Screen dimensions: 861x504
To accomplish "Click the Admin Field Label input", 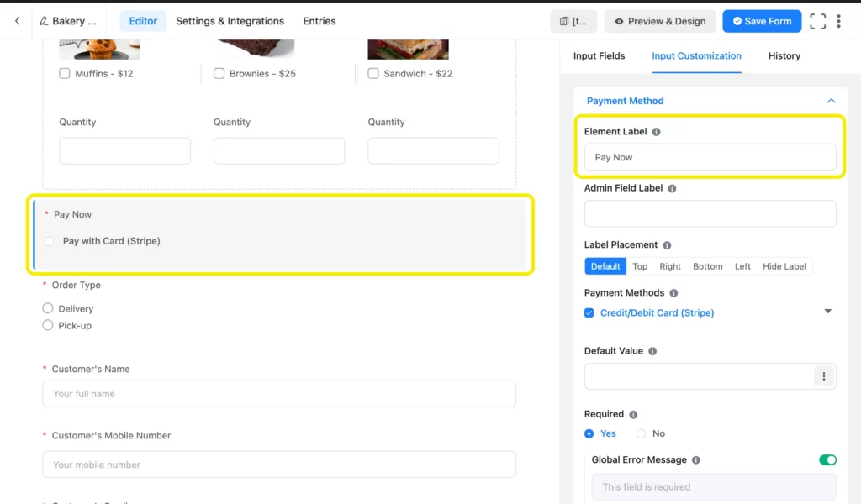I will point(710,213).
